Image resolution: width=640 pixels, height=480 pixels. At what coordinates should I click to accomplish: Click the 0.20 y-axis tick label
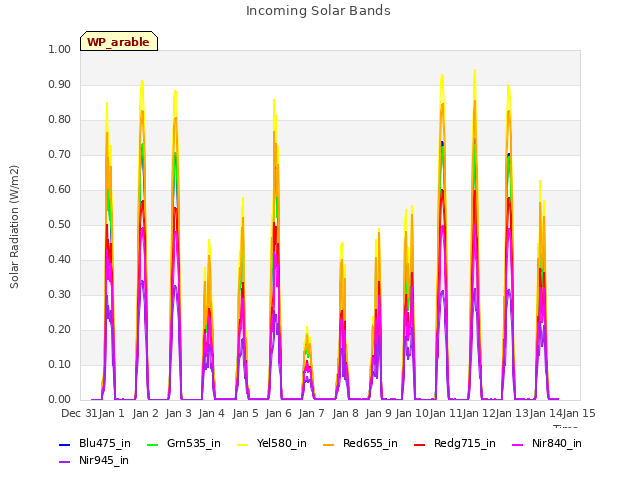pyautogui.click(x=60, y=329)
